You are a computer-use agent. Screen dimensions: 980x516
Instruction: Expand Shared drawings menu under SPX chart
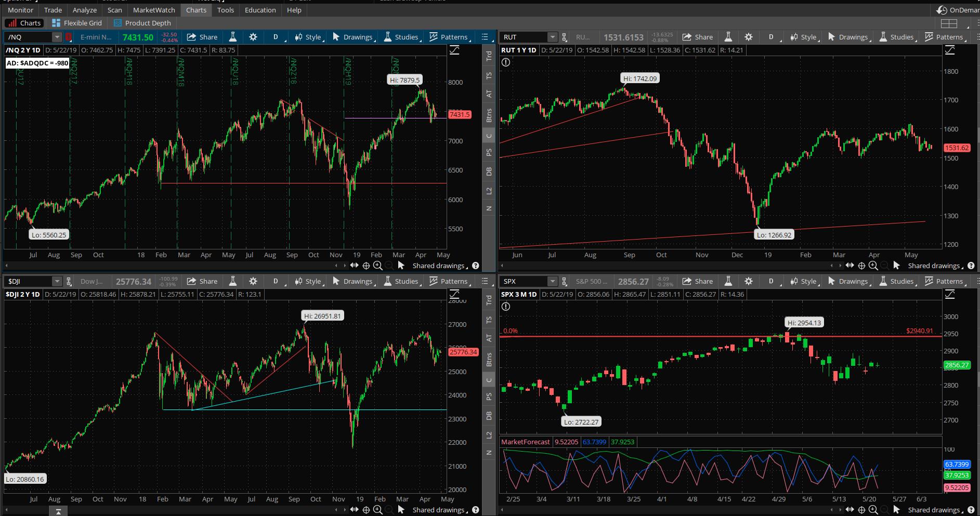coord(936,510)
